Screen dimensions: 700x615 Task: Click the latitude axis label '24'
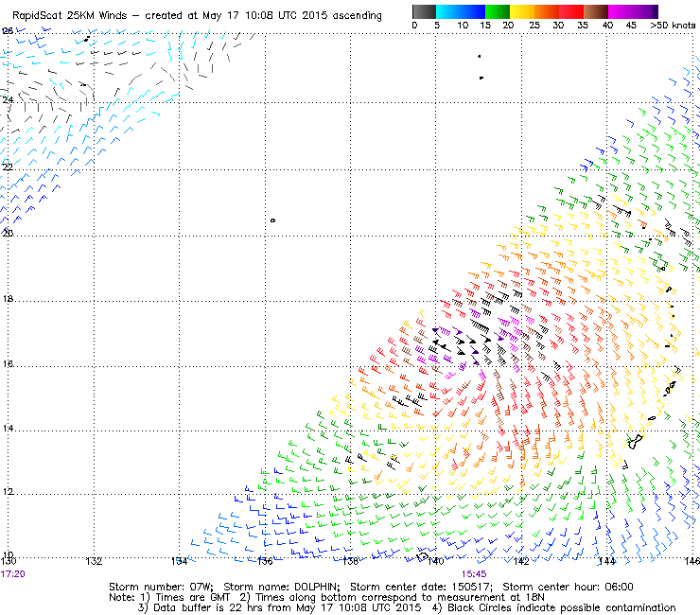[x=8, y=99]
